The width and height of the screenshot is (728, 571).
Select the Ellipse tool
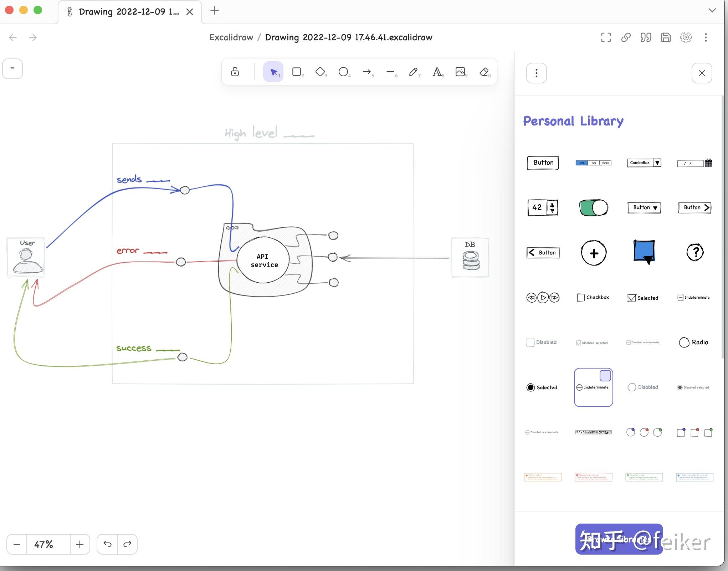(x=343, y=72)
